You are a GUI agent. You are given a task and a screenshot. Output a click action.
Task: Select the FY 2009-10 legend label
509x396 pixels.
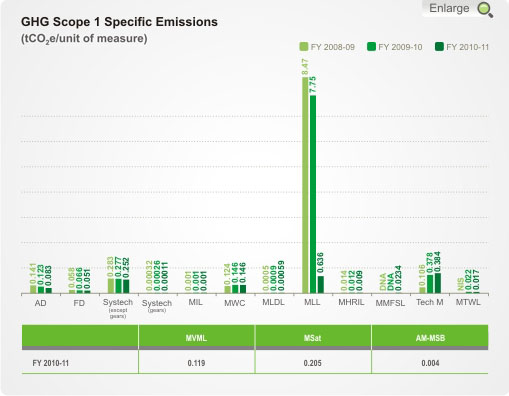pos(400,47)
